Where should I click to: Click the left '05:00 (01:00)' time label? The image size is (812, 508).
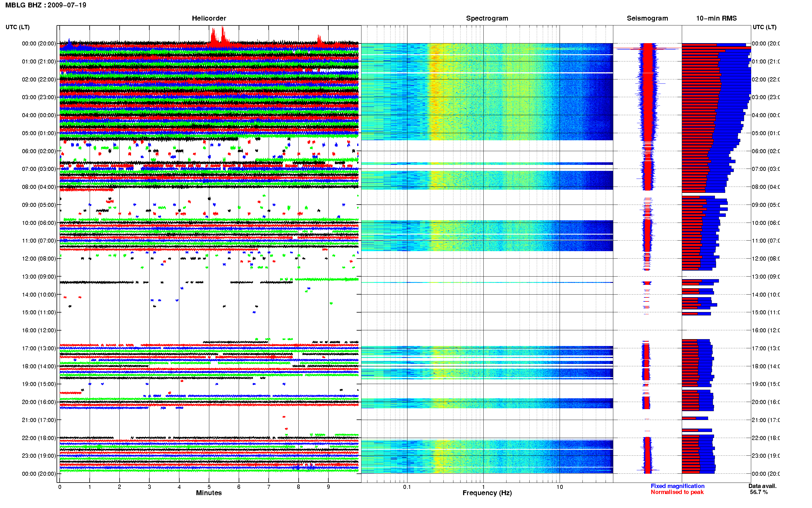coord(39,133)
